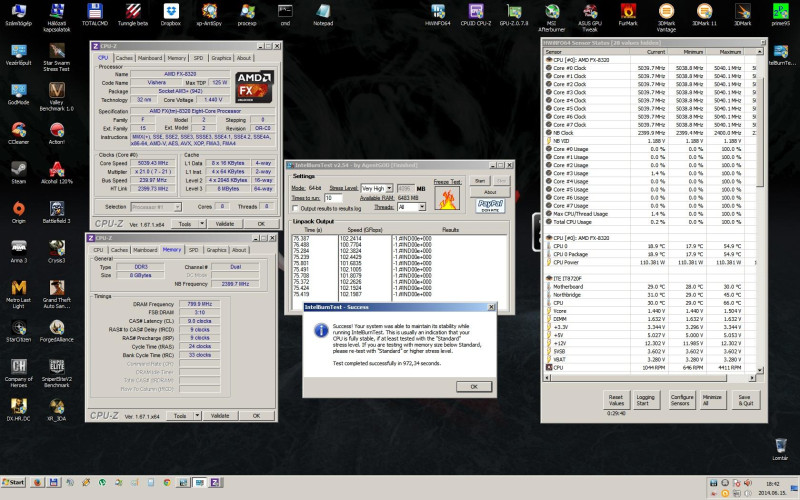Screen dimensions: 800x500
Task: Click the CPU-Z taskbar button
Action: pyautogui.click(x=215, y=482)
